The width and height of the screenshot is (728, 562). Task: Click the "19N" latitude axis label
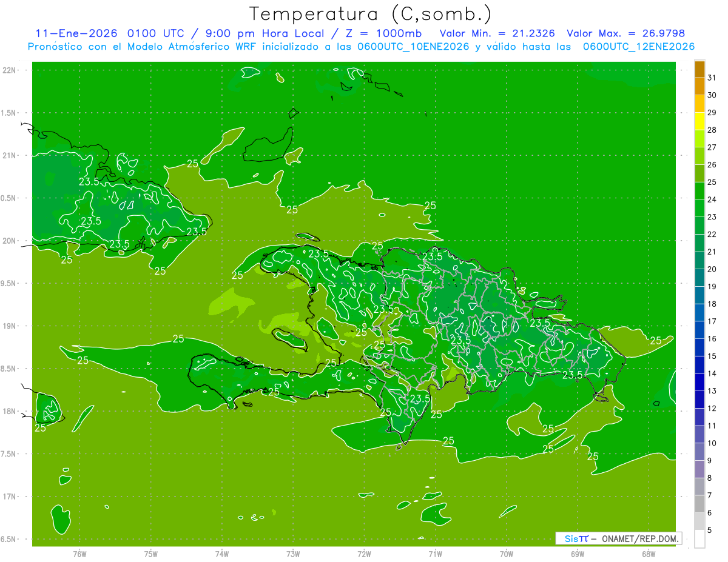click(x=9, y=326)
